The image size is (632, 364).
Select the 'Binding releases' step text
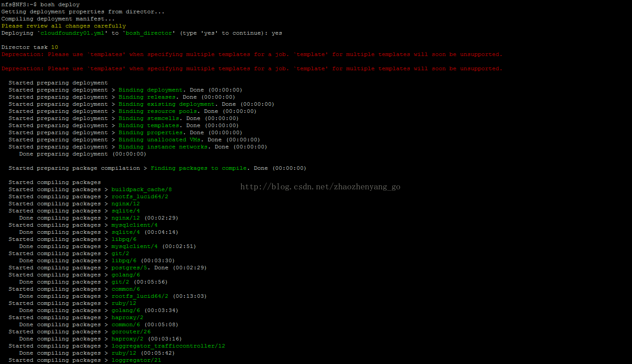tap(147, 97)
